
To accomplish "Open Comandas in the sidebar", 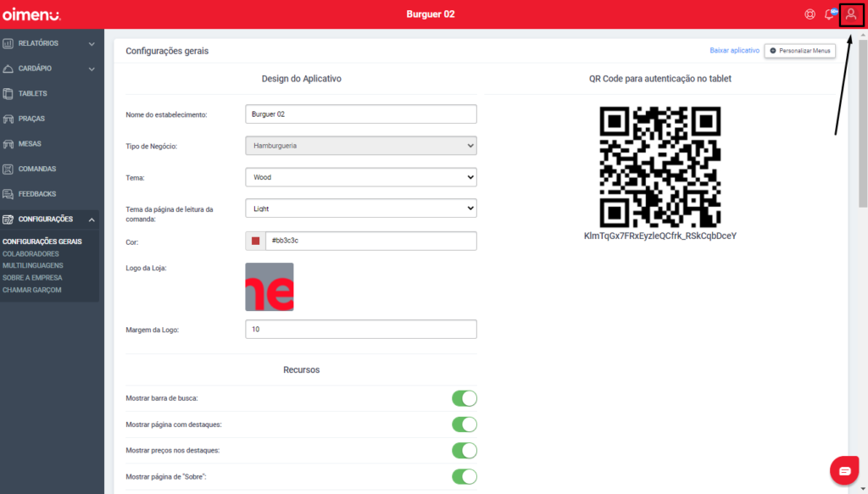I will 37,169.
